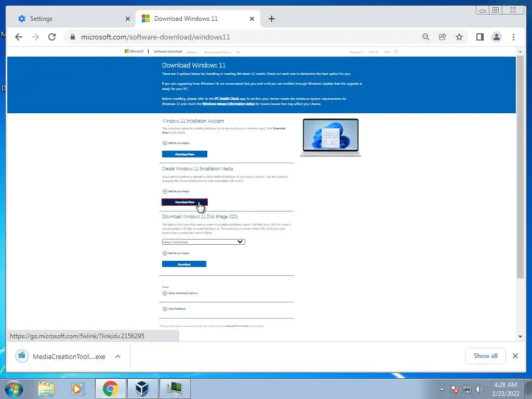The image size is (532, 399).
Task: Open the Microsoft Terms of Use link
Action: coord(237,326)
